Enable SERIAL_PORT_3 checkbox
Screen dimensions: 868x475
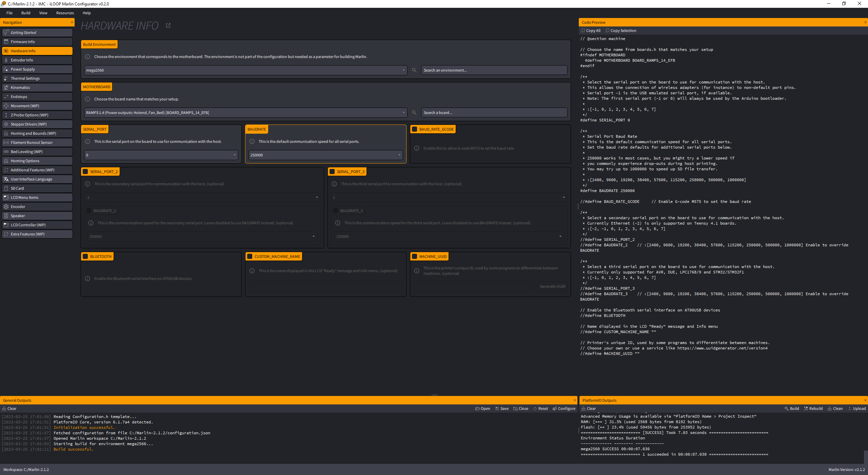pyautogui.click(x=332, y=172)
